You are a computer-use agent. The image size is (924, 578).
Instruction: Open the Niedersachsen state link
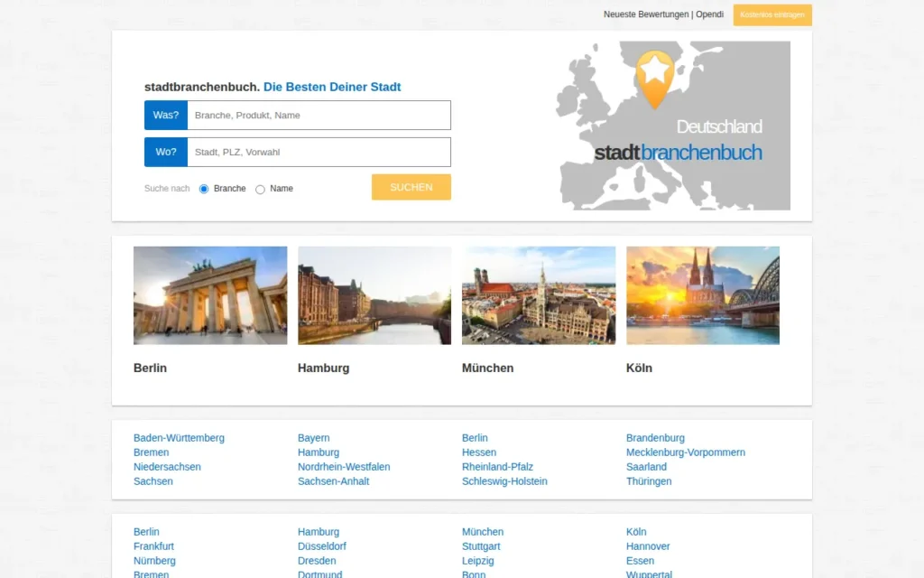tap(167, 467)
